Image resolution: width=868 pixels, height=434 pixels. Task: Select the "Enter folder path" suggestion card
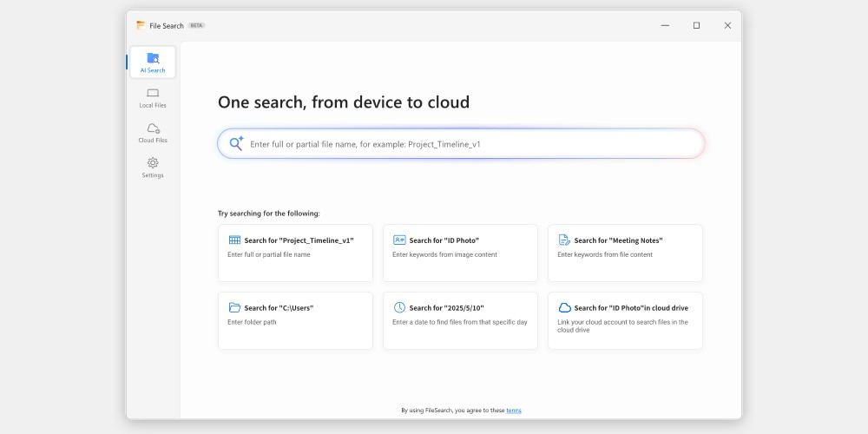pos(295,320)
